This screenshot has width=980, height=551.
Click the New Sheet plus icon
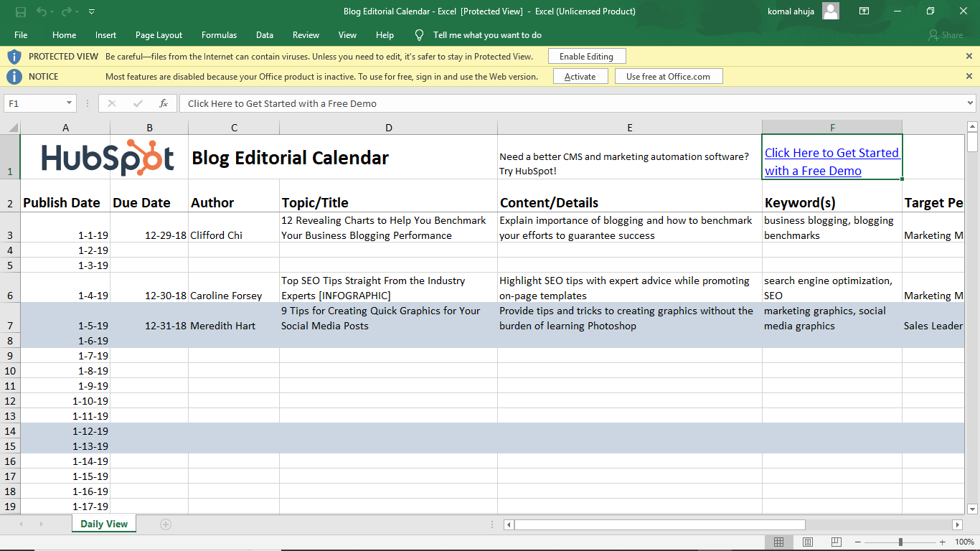point(166,524)
